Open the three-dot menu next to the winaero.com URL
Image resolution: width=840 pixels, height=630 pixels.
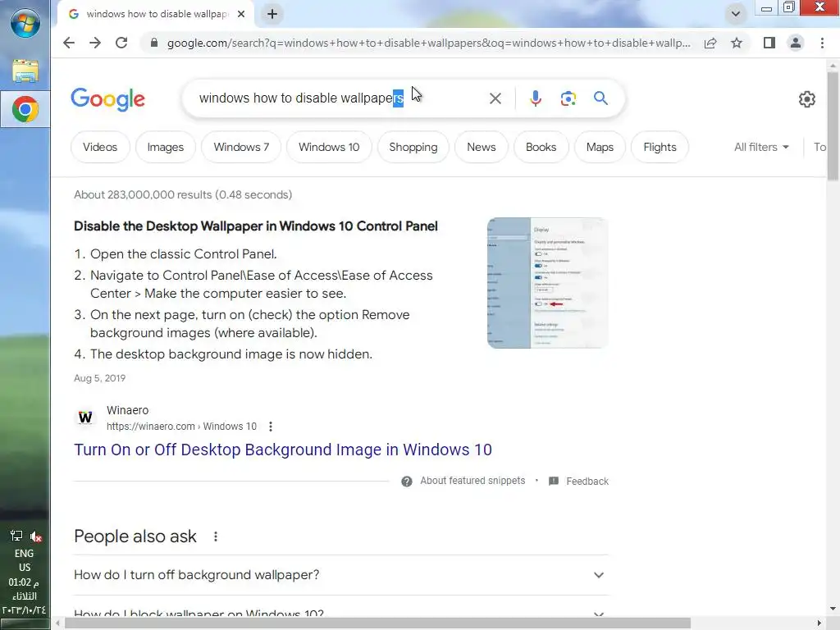pyautogui.click(x=271, y=427)
